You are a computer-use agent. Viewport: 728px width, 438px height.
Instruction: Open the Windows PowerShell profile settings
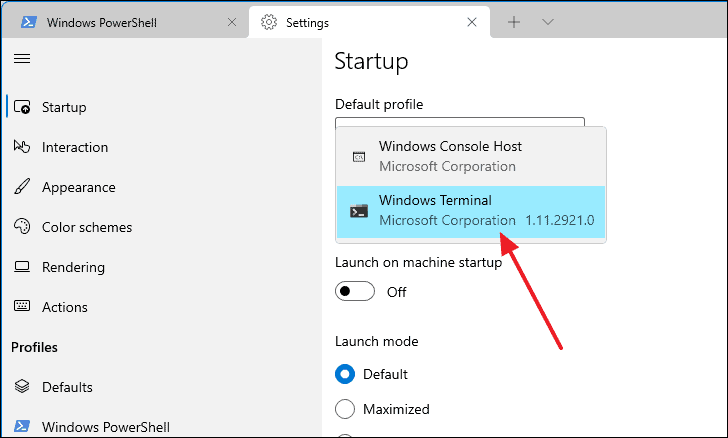[105, 427]
